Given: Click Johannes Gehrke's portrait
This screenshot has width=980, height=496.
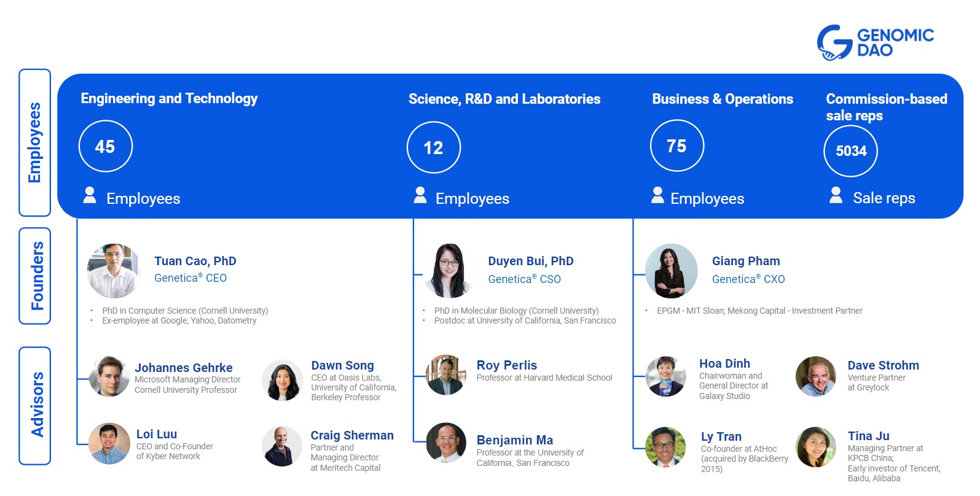Looking at the screenshot, I should 109,376.
